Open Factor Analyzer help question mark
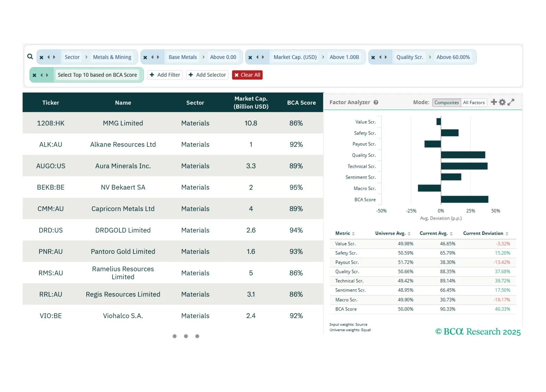 tap(376, 102)
